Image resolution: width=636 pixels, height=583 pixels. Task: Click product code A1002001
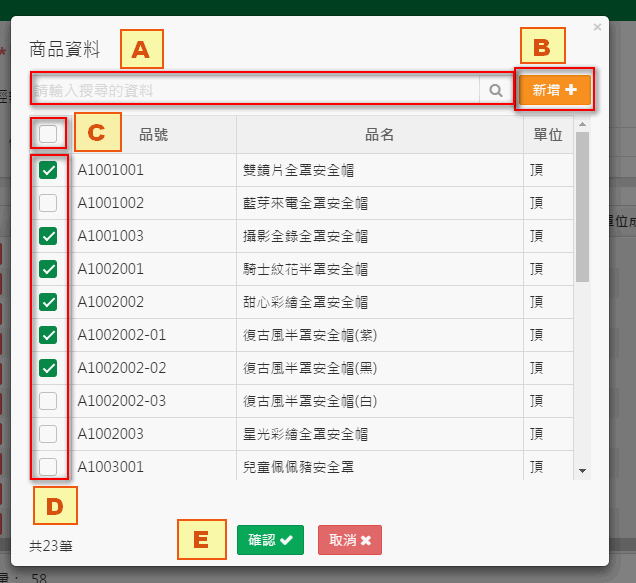click(x=110, y=269)
